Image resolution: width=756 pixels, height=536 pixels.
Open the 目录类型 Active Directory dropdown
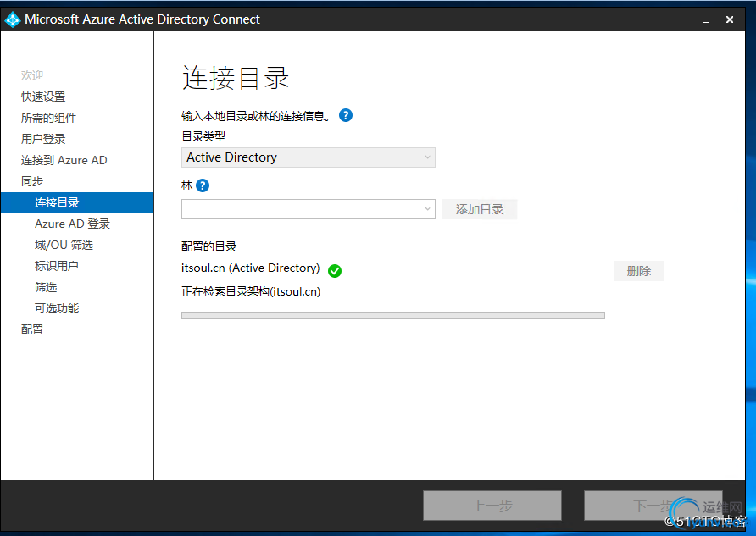point(309,157)
